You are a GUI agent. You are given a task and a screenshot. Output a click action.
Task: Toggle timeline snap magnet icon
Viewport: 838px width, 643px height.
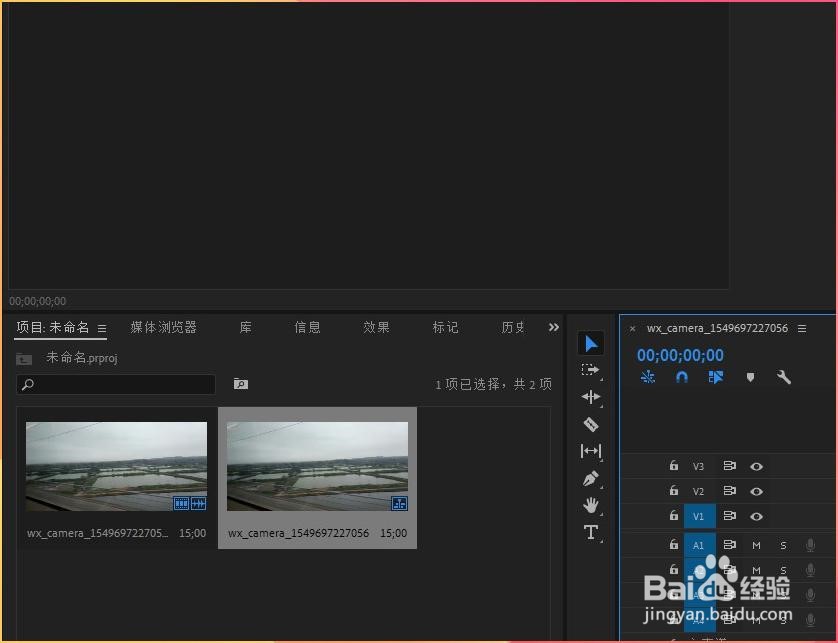point(681,377)
